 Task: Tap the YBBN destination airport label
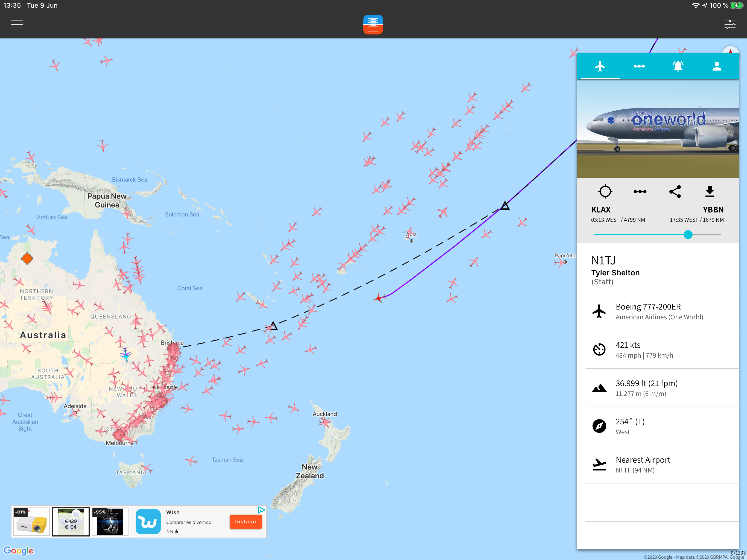713,210
